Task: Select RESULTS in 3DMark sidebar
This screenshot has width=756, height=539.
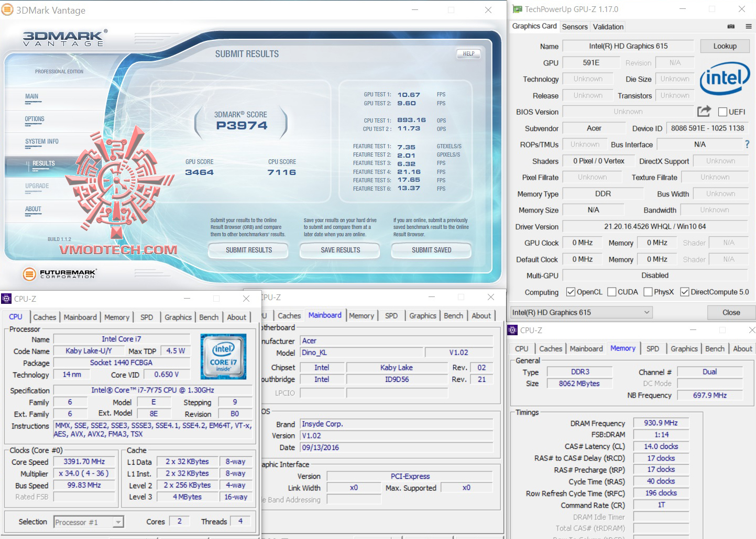Action: coord(43,163)
